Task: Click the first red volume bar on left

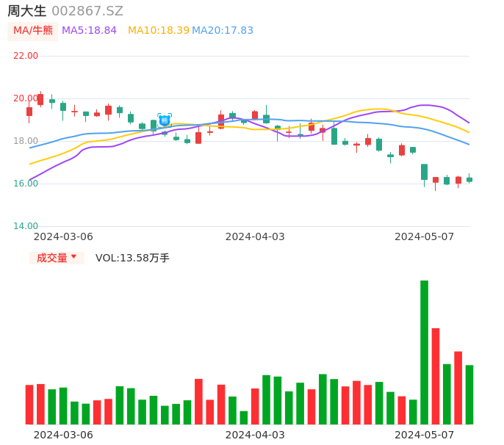Action: tap(29, 405)
